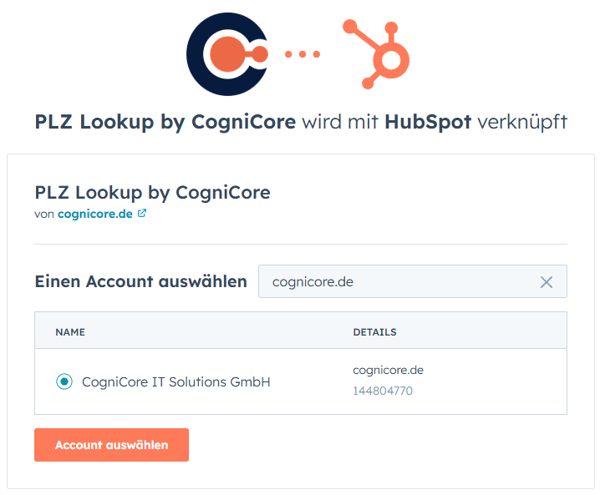The width and height of the screenshot is (600, 495).
Task: Open the external link icon beside cognicore.de
Action: click(x=142, y=213)
